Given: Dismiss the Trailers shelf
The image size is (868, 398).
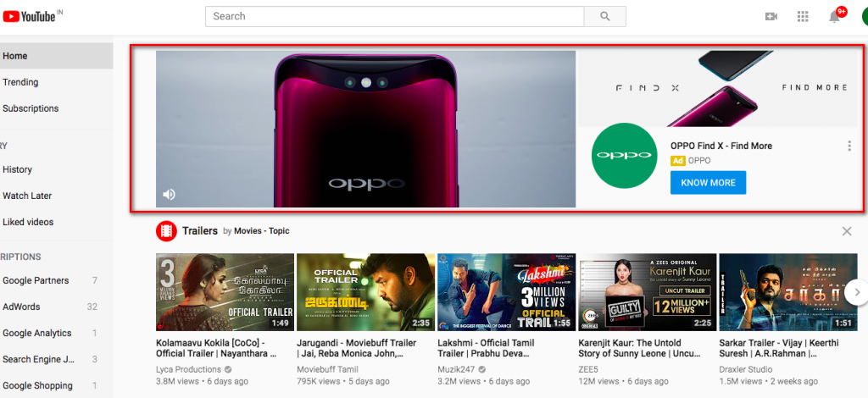Looking at the screenshot, I should [847, 231].
